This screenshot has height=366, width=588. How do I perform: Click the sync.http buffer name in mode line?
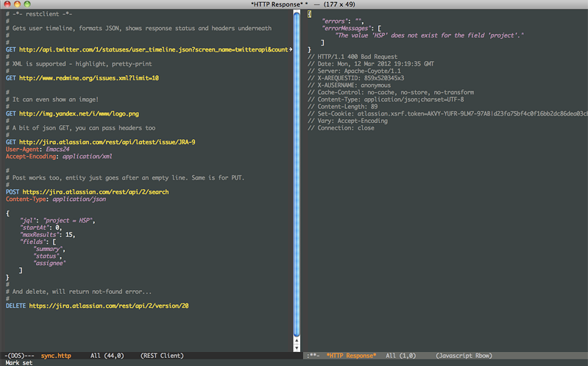click(x=56, y=356)
